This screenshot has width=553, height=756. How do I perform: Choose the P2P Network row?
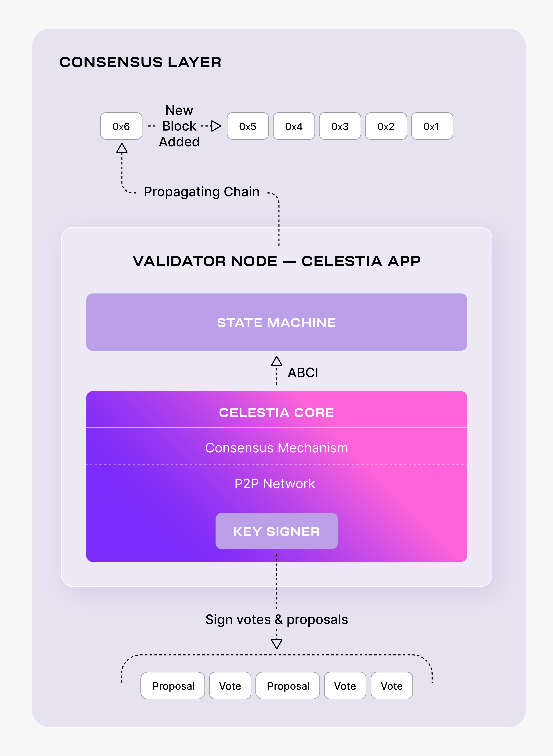point(276,483)
